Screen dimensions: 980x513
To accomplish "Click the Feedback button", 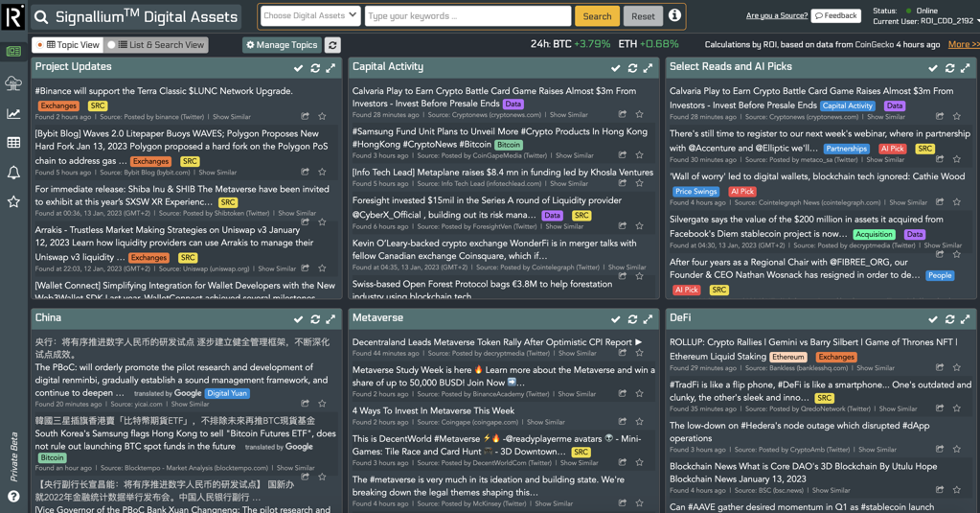I will pos(836,15).
